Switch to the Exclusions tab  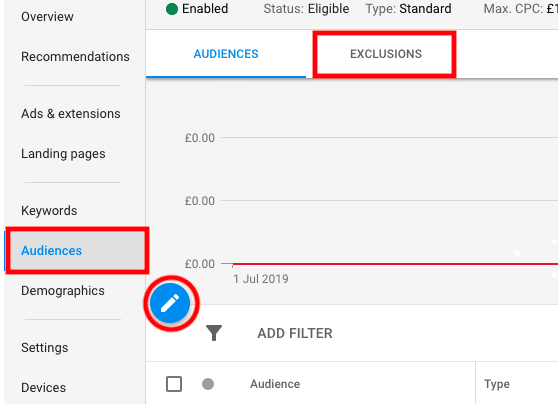click(x=386, y=54)
